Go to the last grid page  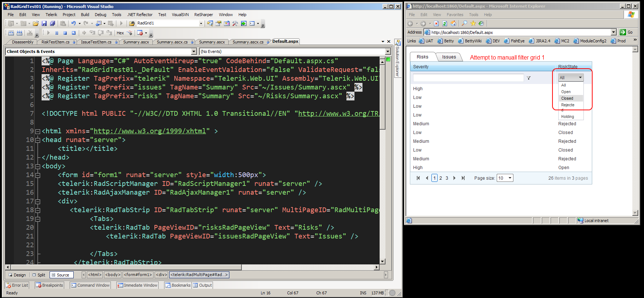coord(463,178)
